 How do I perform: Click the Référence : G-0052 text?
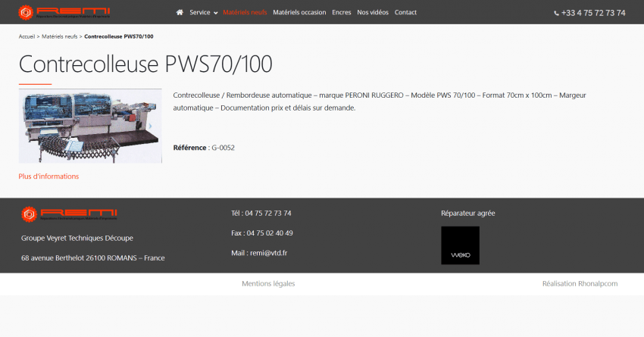204,148
